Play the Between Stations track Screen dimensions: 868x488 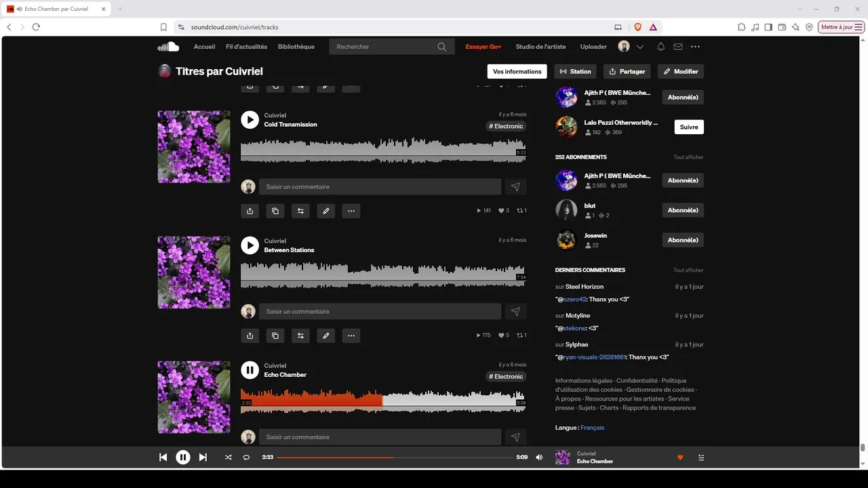[250, 245]
